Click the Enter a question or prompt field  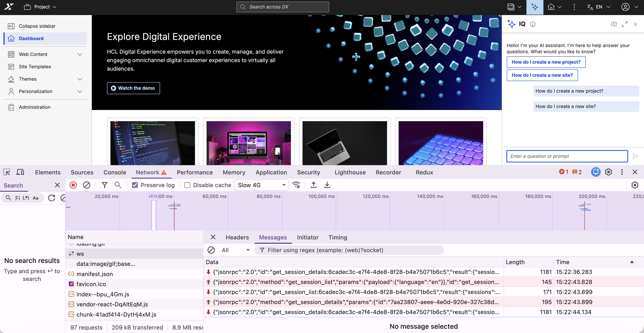567,156
